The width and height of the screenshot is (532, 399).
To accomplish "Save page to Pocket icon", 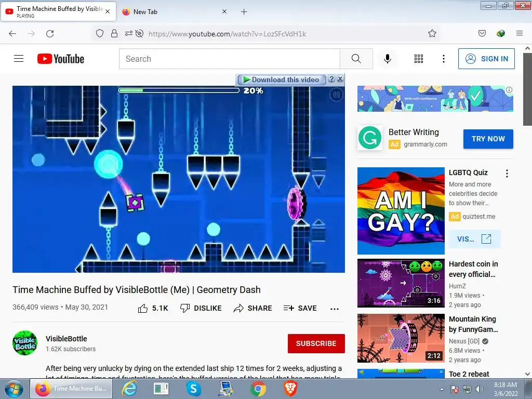I will (x=482, y=33).
